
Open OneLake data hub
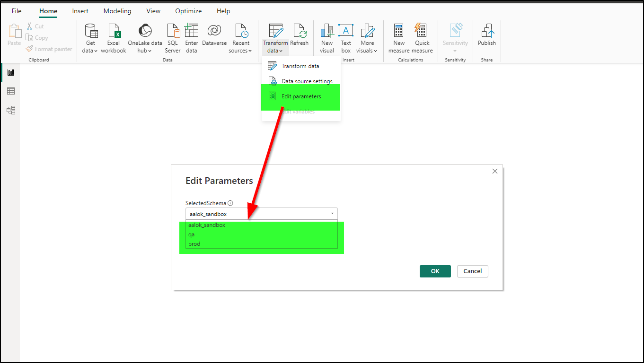pos(145,38)
